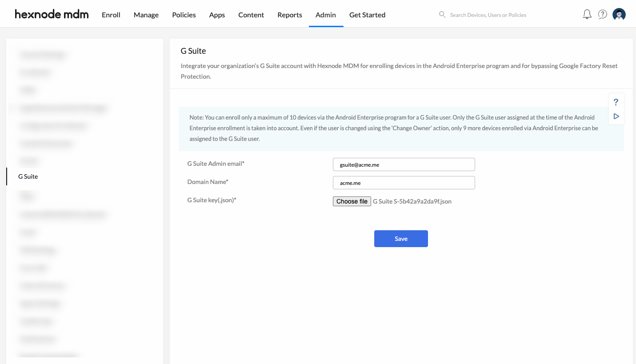The height and width of the screenshot is (364, 636).
Task: Play the tutorial video icon
Action: point(616,116)
